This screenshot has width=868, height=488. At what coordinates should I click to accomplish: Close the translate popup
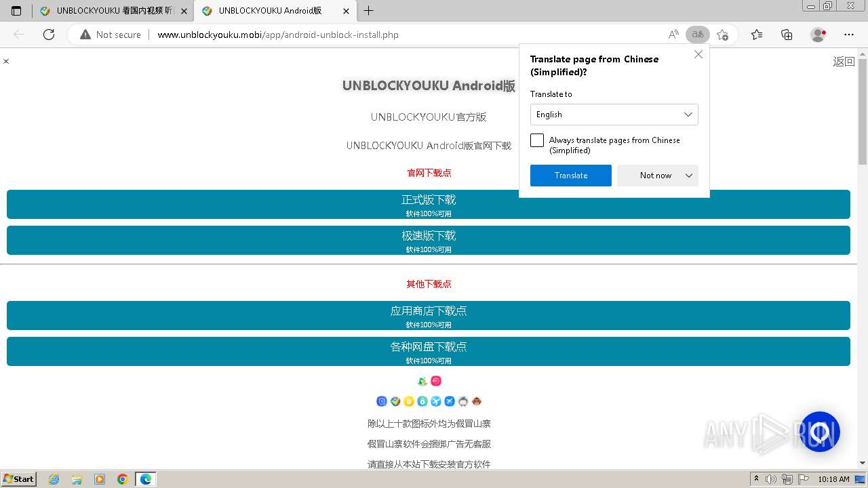pos(698,54)
